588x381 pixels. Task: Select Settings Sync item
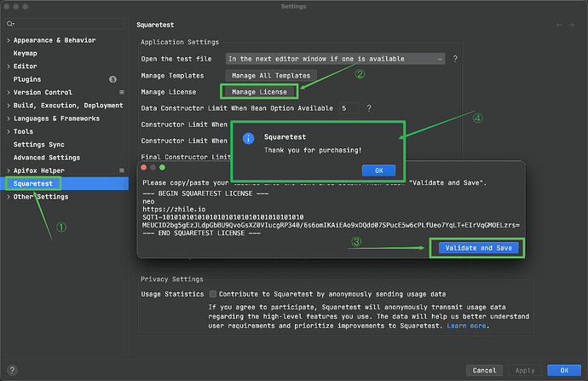click(x=38, y=144)
